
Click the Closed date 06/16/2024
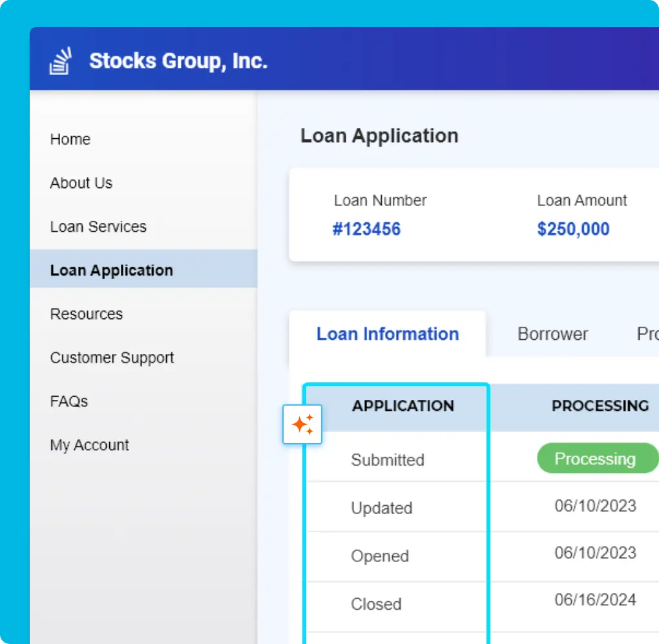595,599
